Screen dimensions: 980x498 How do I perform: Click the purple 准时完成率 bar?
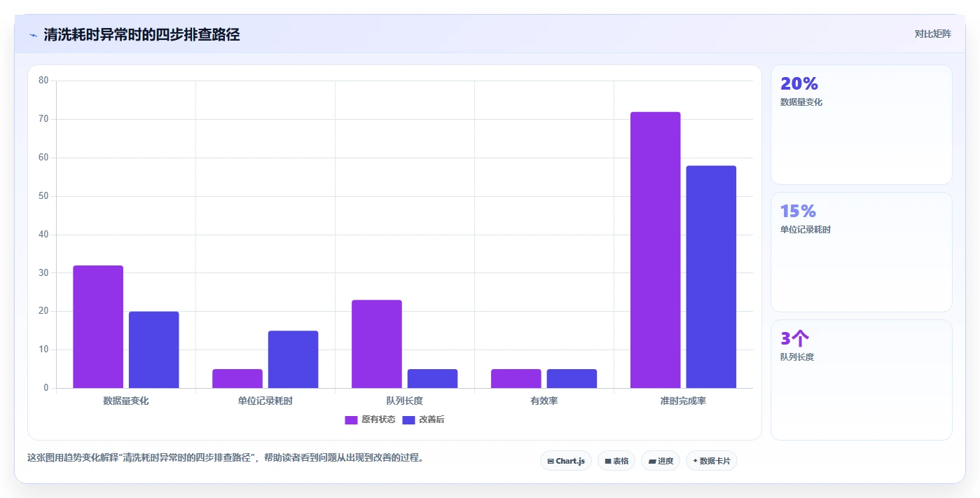pos(655,250)
